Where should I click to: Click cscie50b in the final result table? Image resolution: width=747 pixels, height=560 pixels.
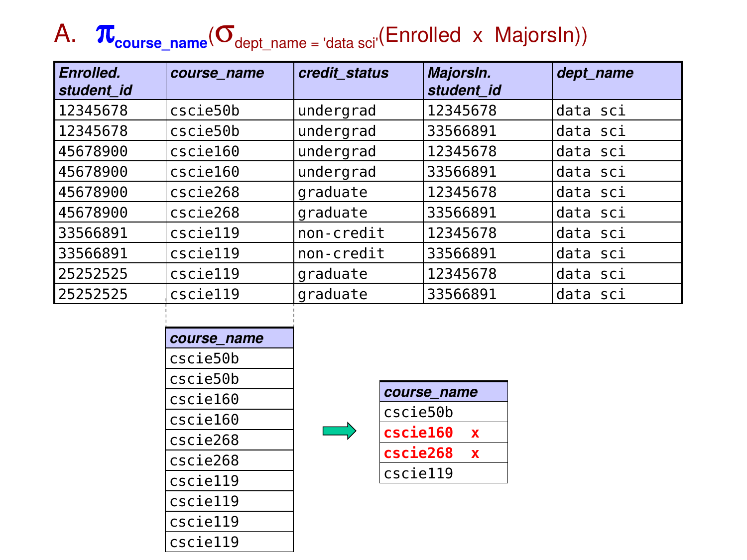coord(418,413)
